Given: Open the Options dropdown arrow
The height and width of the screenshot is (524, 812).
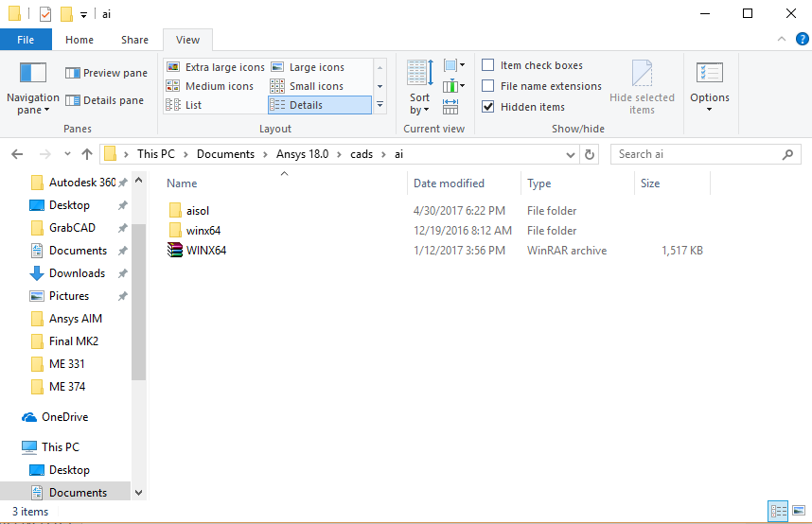Looking at the screenshot, I should [710, 110].
